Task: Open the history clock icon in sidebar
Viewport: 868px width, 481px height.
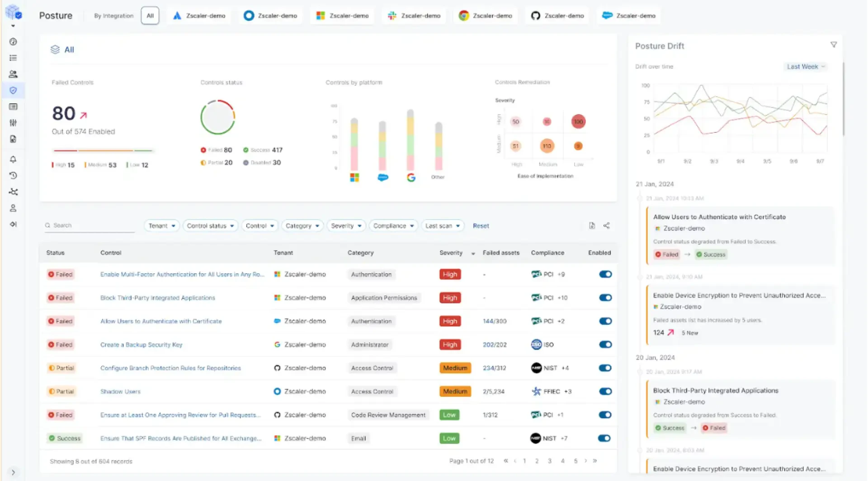Action: point(13,176)
